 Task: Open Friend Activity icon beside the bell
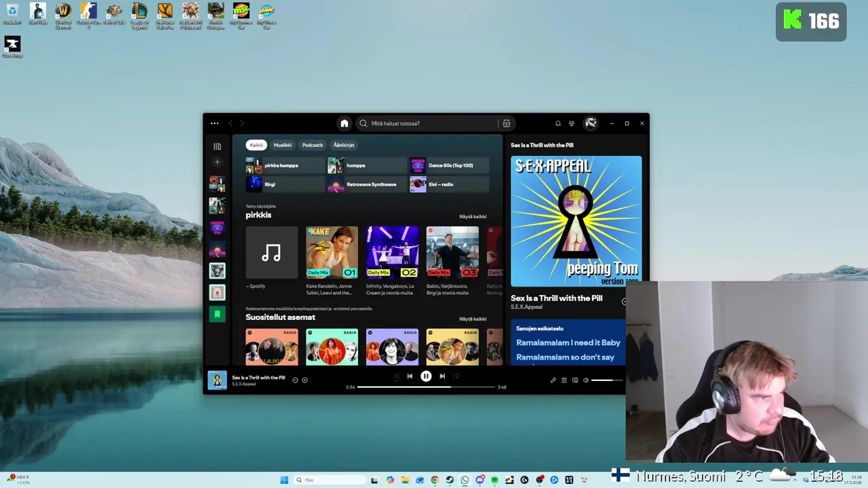click(572, 123)
